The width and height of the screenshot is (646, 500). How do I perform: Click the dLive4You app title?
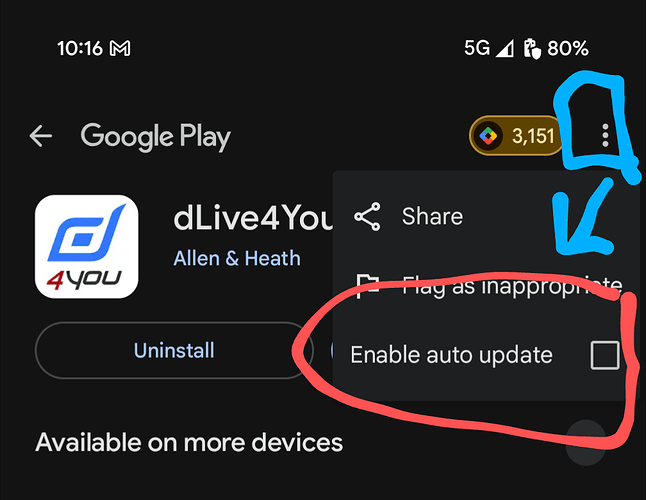tap(253, 218)
